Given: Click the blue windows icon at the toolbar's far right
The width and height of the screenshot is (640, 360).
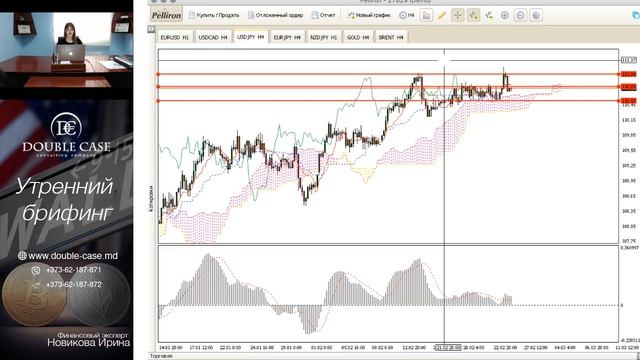Looking at the screenshot, I should tap(636, 15).
